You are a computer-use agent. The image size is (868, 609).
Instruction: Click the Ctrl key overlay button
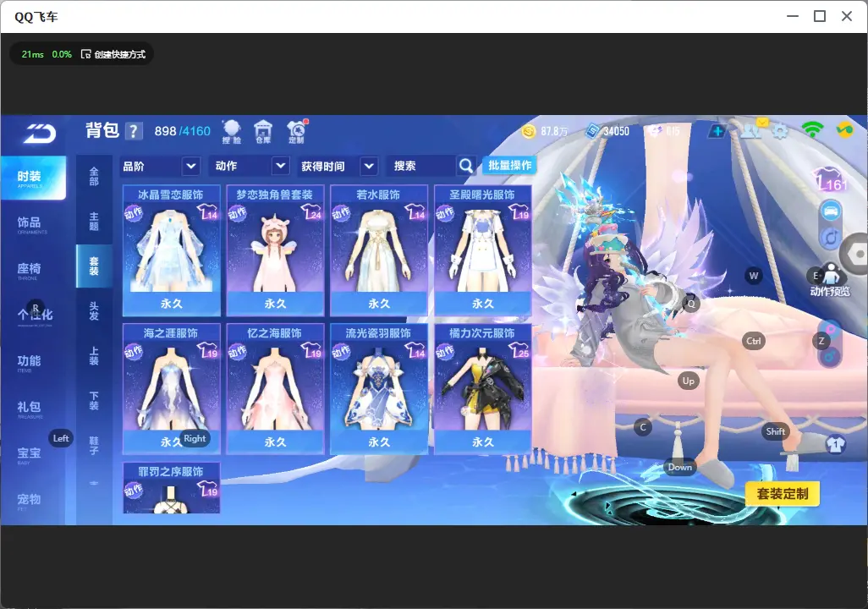click(754, 341)
